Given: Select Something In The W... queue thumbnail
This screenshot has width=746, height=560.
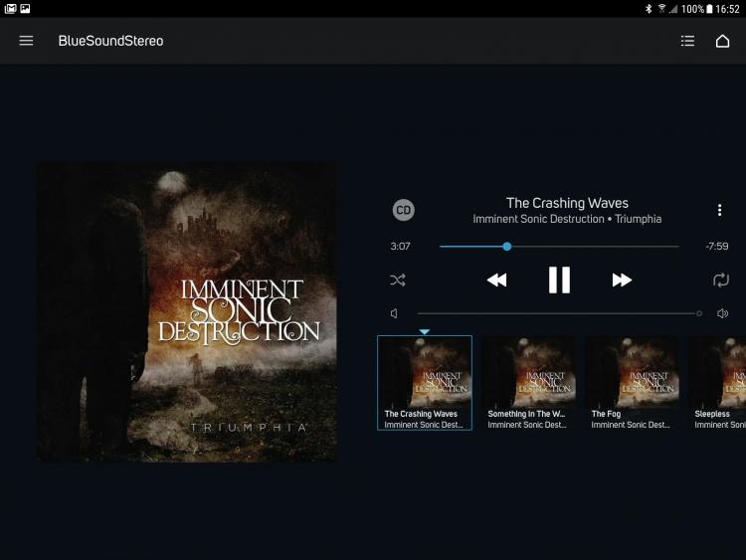Looking at the screenshot, I should click(x=528, y=383).
